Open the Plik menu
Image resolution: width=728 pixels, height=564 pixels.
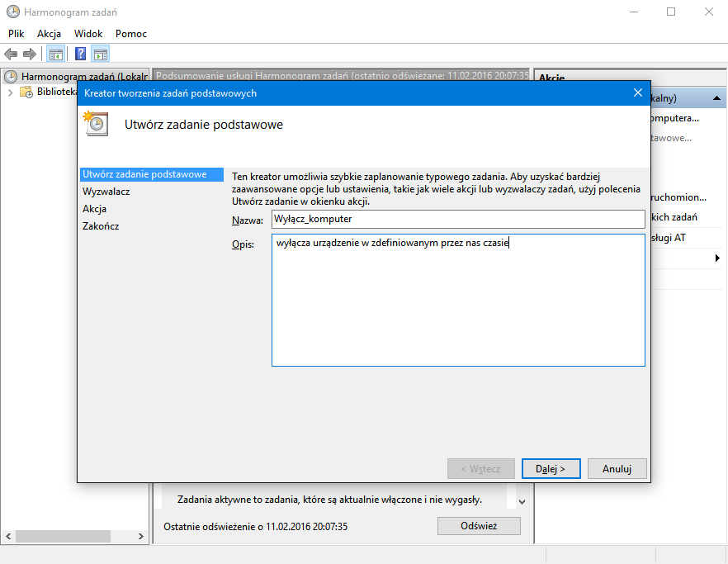pyautogui.click(x=17, y=34)
